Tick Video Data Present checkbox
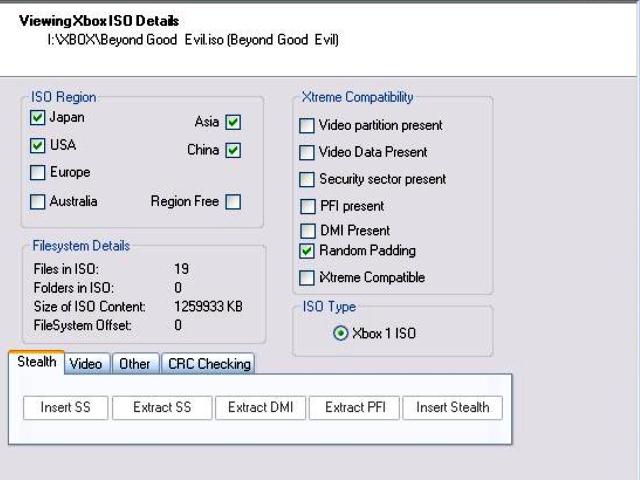Image resolution: width=640 pixels, height=480 pixels. [x=307, y=153]
